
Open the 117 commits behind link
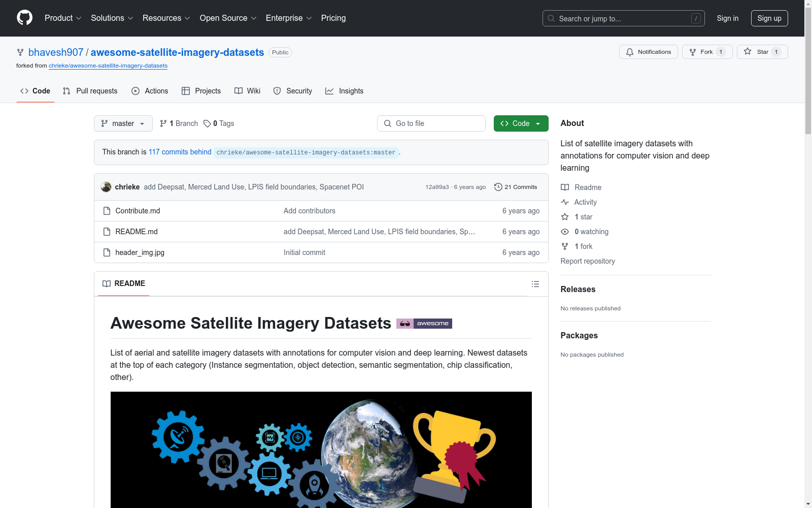click(180, 152)
